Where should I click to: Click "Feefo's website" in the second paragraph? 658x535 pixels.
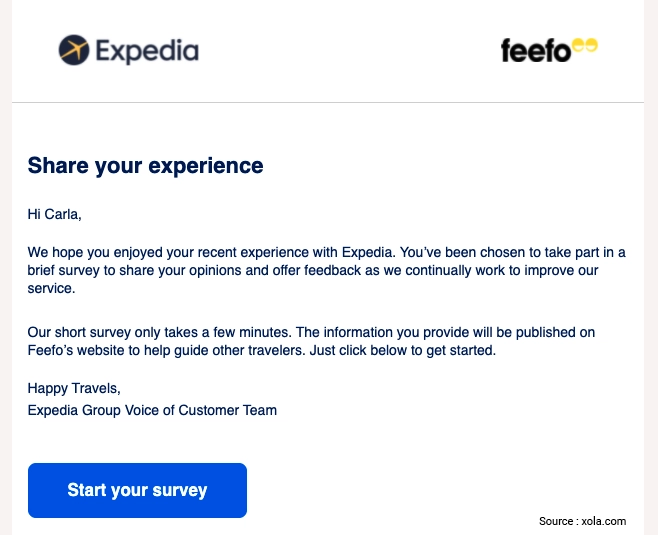[76, 350]
